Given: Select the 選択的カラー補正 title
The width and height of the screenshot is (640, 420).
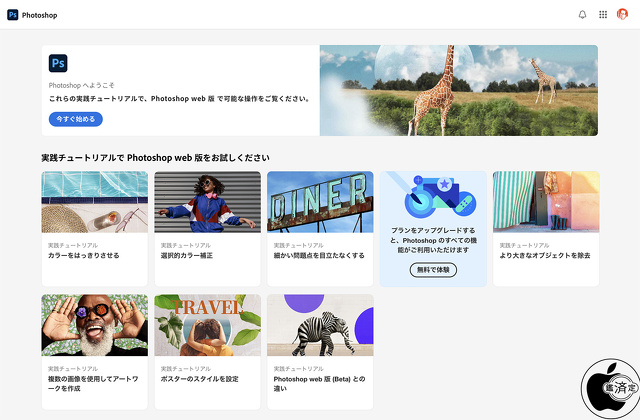Looking at the screenshot, I should point(187,256).
